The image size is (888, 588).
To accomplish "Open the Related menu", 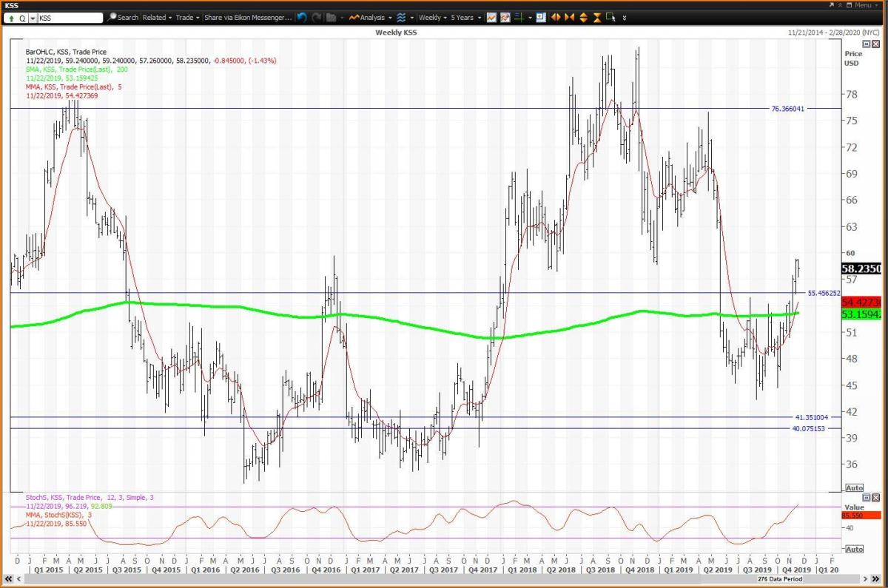I will [x=157, y=17].
